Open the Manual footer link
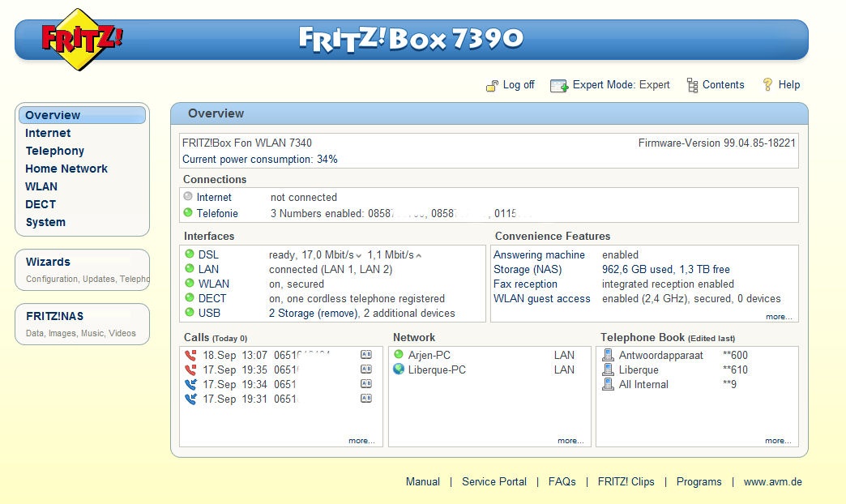 [x=422, y=481]
